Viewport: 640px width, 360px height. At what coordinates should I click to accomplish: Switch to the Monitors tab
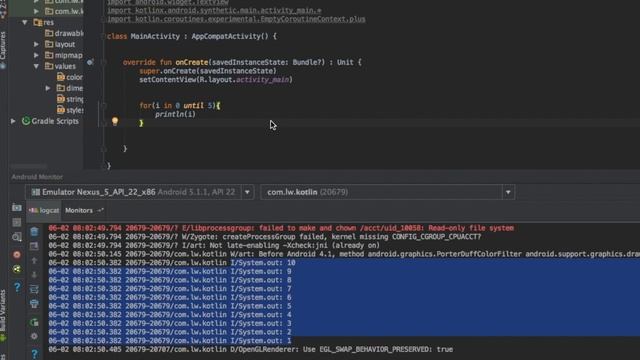coord(79,210)
